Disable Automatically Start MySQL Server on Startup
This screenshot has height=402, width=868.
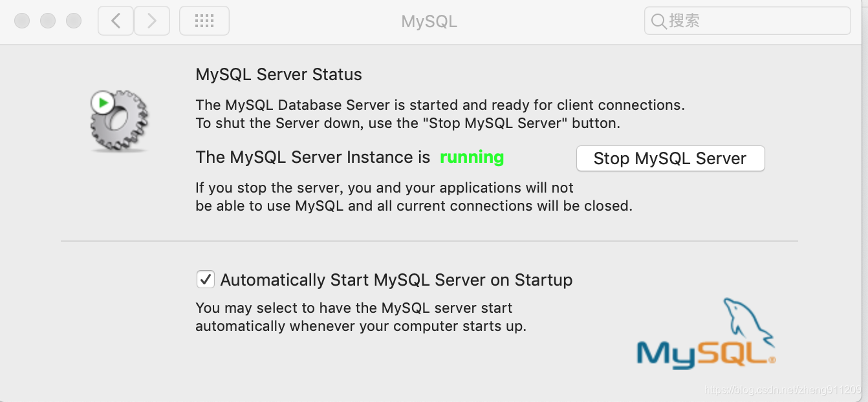pyautogui.click(x=205, y=279)
